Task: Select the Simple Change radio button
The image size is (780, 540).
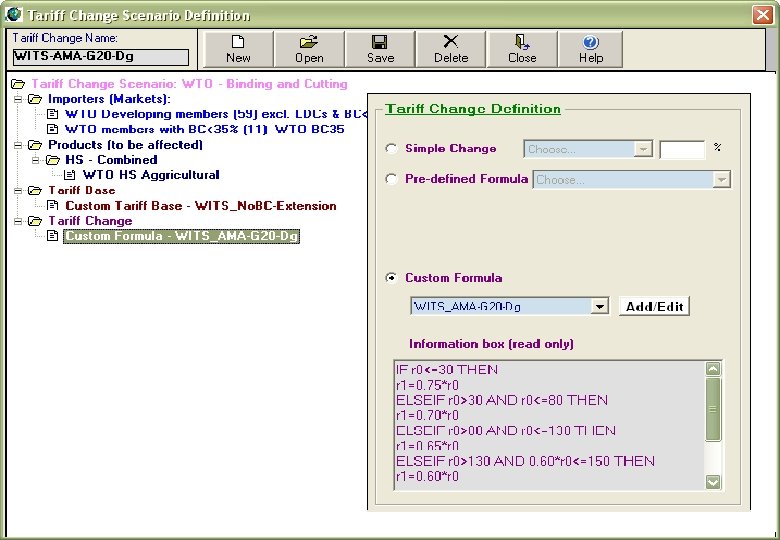Action: click(391, 148)
